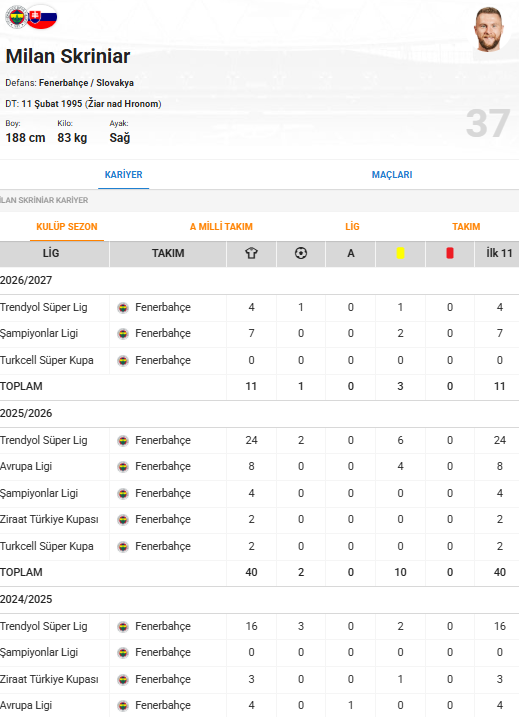Open Şampiyonlar Ligi link for 2026/2027
The width and height of the screenshot is (519, 717).
click(39, 333)
